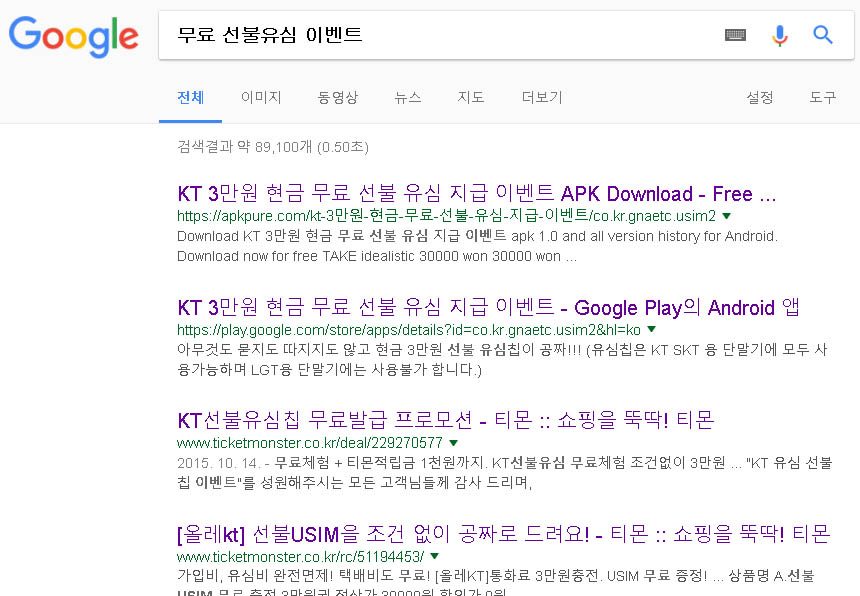Switch to the 이미지 tab

click(x=261, y=97)
